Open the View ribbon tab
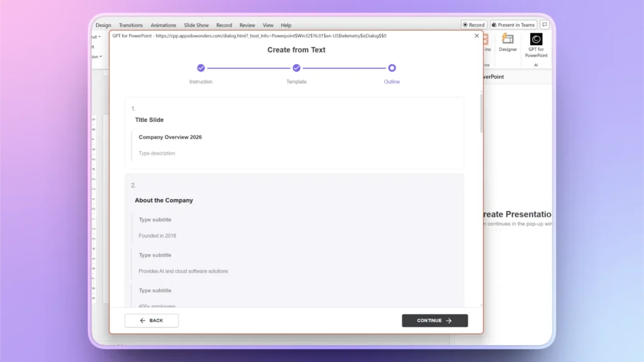This screenshot has height=362, width=644. click(x=268, y=25)
